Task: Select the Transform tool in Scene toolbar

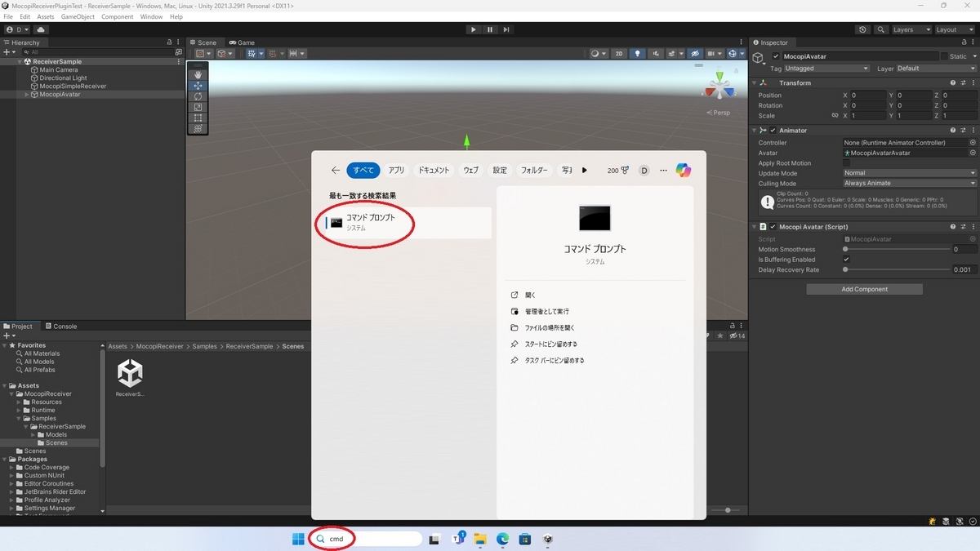Action: click(198, 128)
